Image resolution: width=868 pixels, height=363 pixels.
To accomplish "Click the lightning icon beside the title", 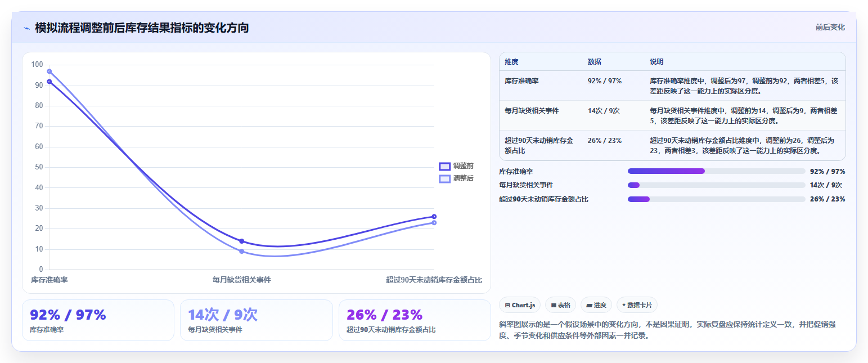I will click(26, 28).
